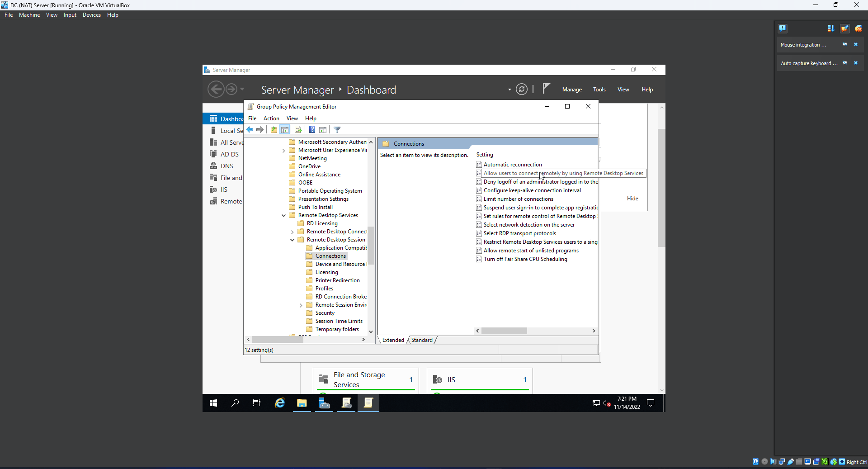Select the Automatic reconnection setting
The image size is (868, 469).
click(x=513, y=165)
